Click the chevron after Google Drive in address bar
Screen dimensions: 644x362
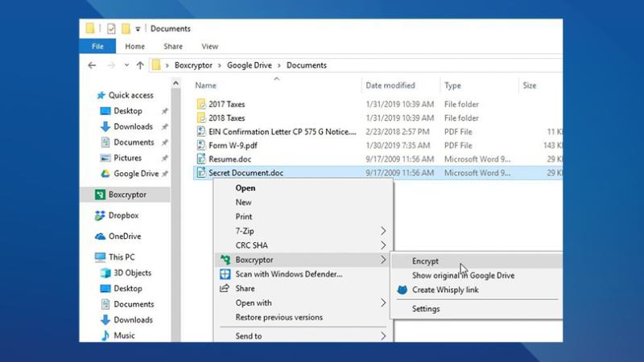[x=279, y=66]
